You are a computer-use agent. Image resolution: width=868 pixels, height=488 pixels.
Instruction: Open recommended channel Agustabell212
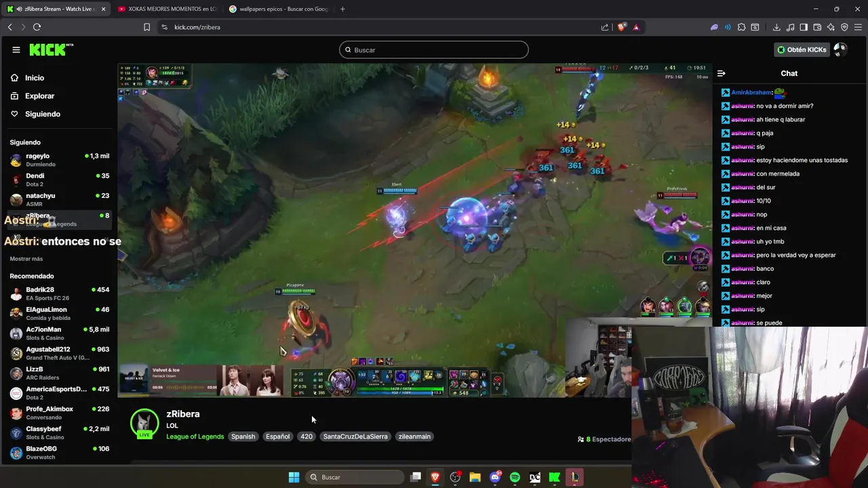coord(60,353)
